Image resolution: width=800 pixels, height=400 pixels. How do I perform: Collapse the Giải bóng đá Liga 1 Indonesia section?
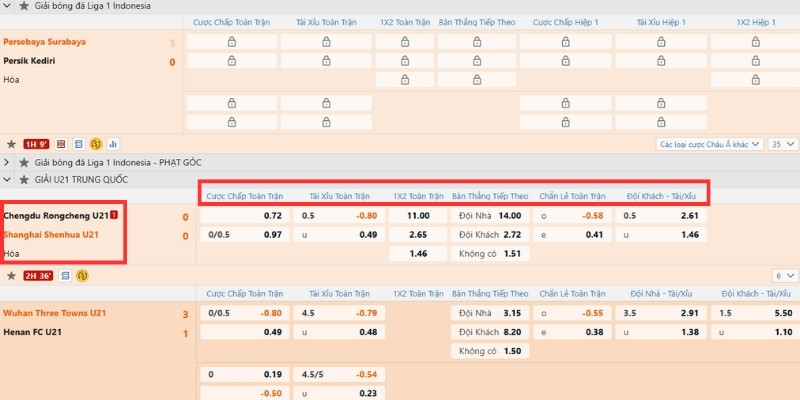coord(7,6)
